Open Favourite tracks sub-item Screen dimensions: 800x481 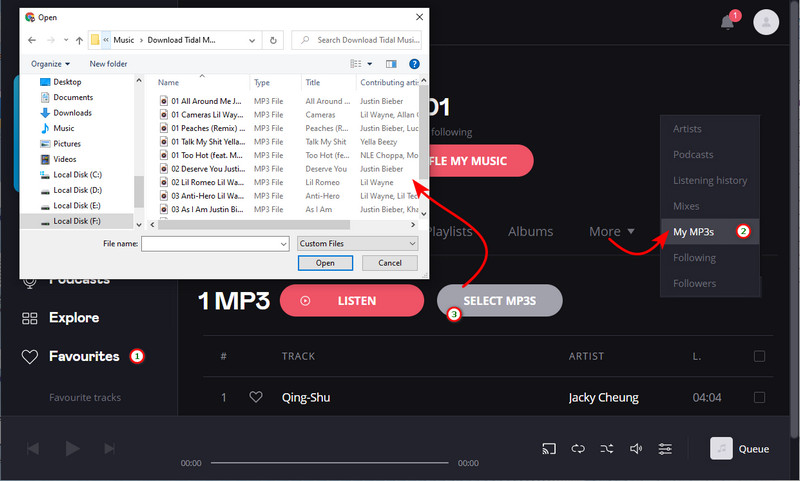[85, 397]
